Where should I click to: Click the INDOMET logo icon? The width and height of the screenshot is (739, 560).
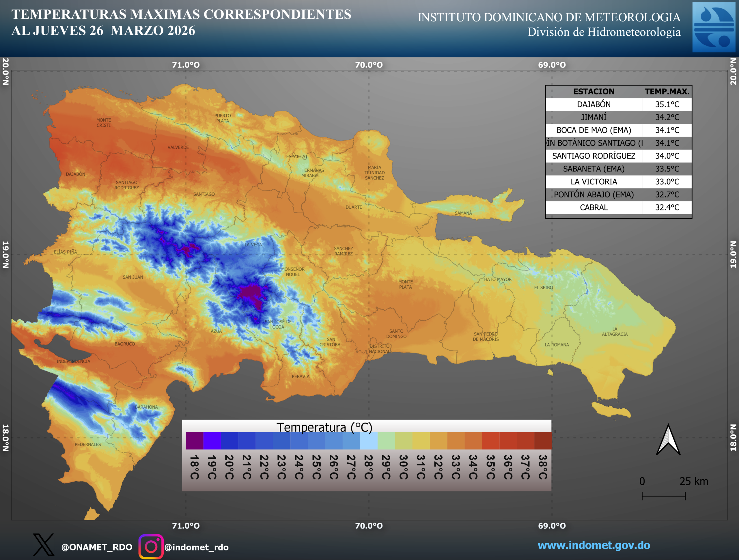point(713,27)
